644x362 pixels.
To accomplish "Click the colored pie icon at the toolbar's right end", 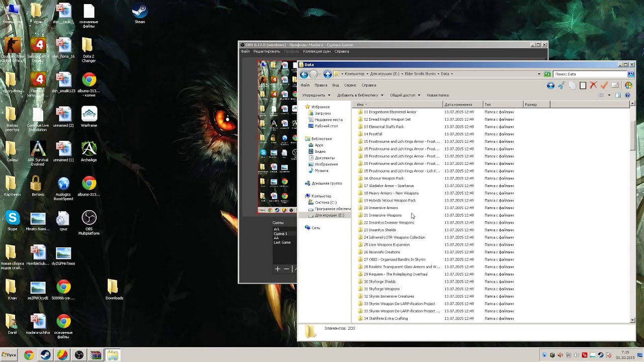I will pyautogui.click(x=628, y=85).
